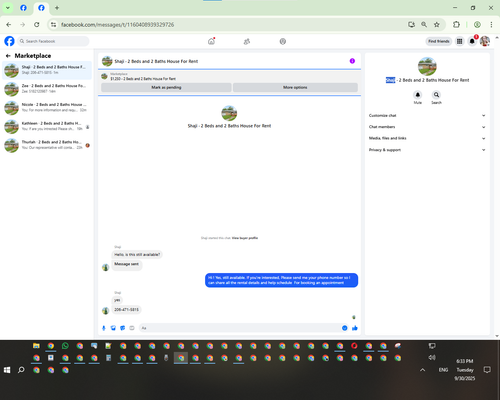Expand the Customize chat section
This screenshot has height=400, width=500.
(427, 116)
